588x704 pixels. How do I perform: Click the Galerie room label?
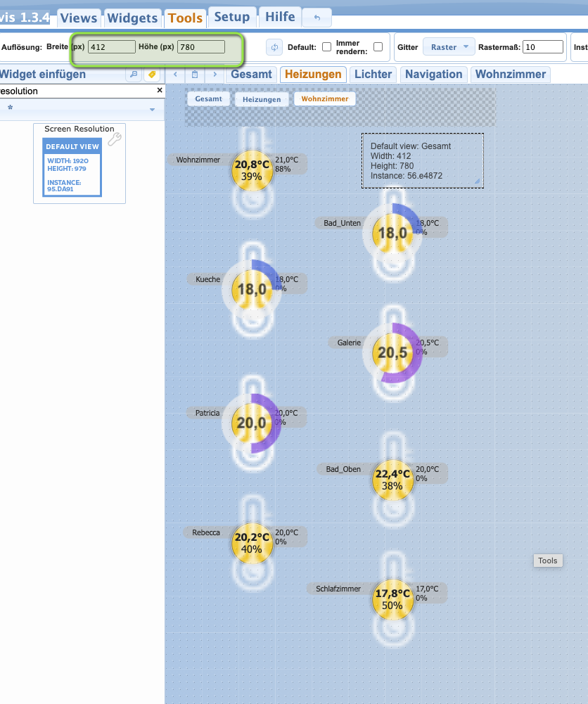pyautogui.click(x=349, y=343)
